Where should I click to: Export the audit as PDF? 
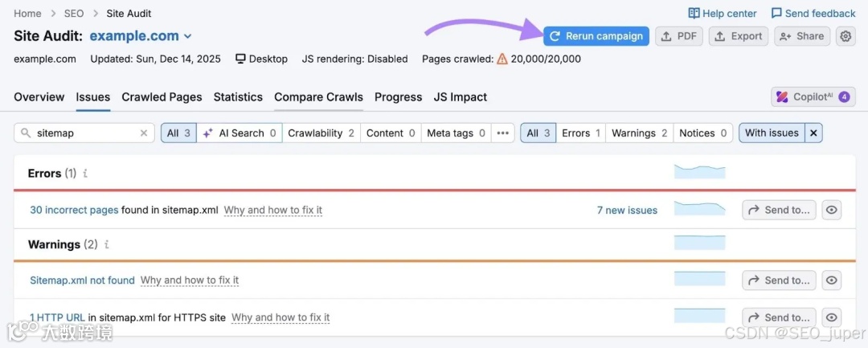pos(679,36)
